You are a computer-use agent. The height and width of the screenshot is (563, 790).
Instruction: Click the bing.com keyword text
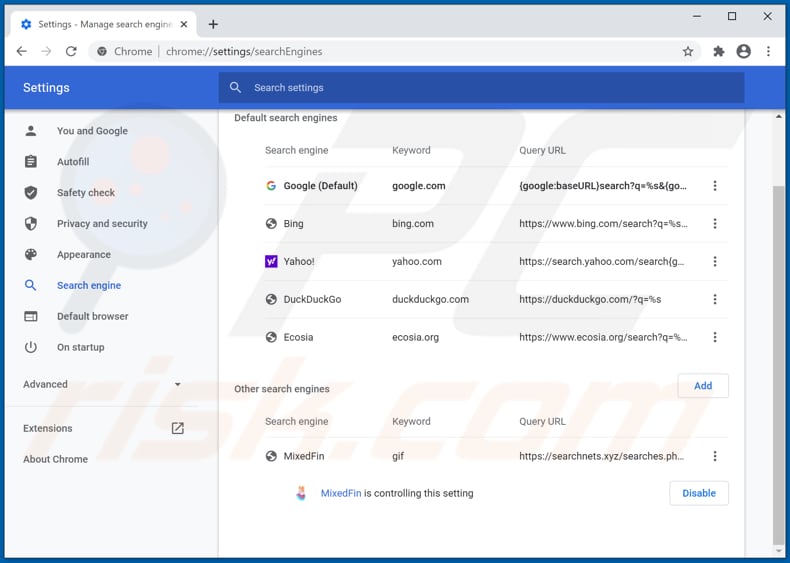tap(413, 224)
